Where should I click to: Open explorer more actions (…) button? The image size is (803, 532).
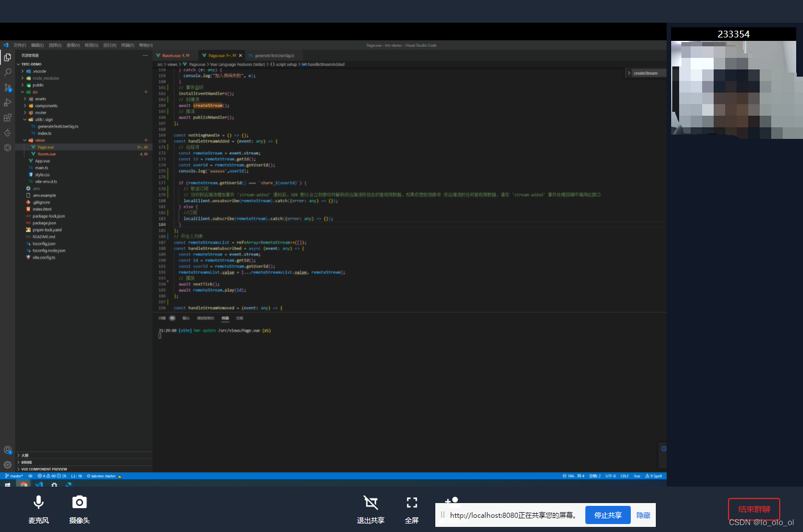point(145,56)
